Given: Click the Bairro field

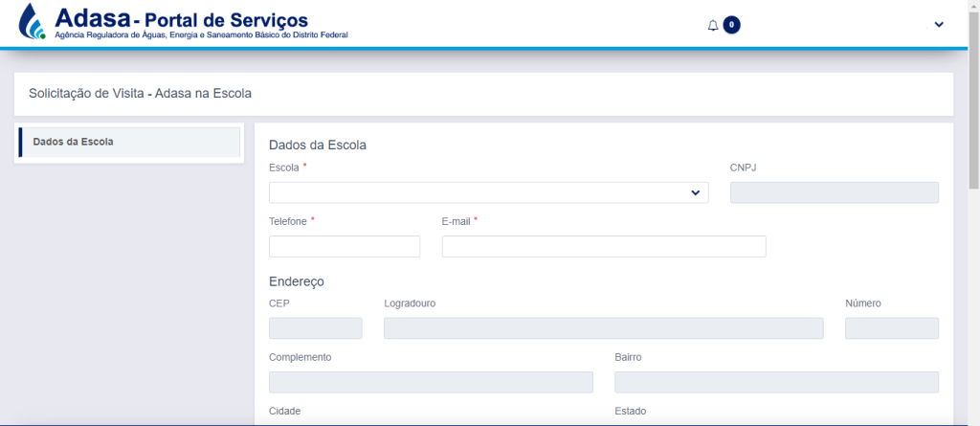Looking at the screenshot, I should 777,382.
